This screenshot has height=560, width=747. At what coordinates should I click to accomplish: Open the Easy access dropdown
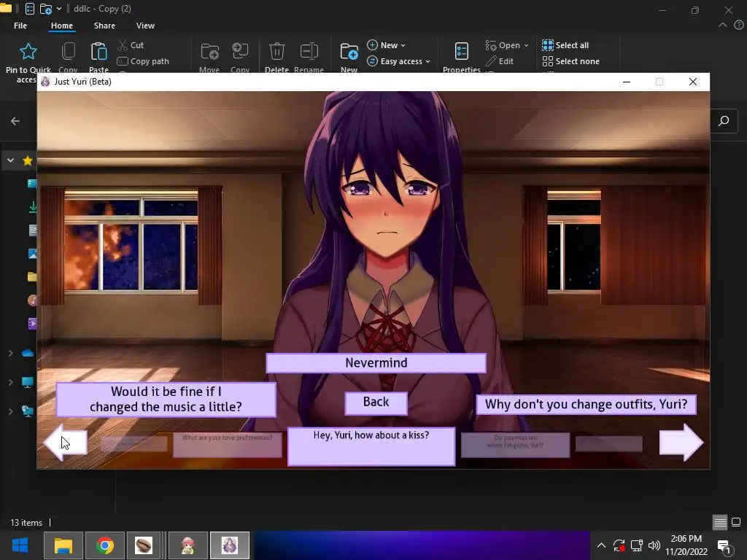[x=399, y=61]
